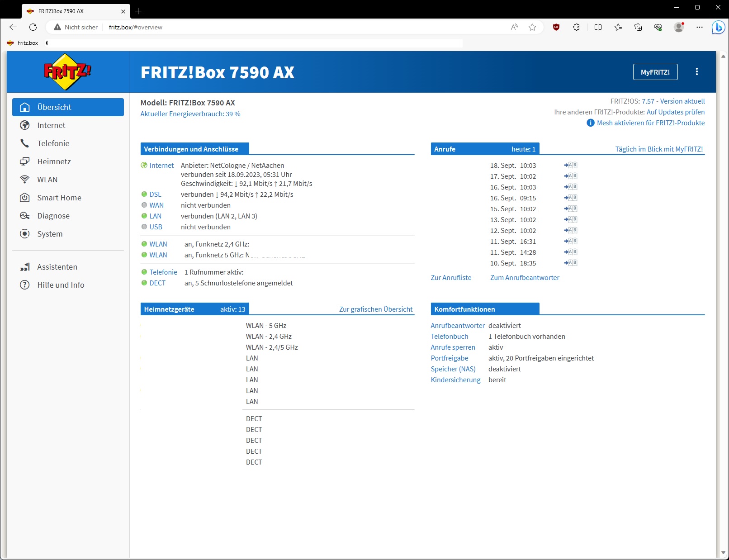Screen dimensions: 729x560
Task: Open Täglich im Blick mit MyFRITZ! link
Action: 659,149
